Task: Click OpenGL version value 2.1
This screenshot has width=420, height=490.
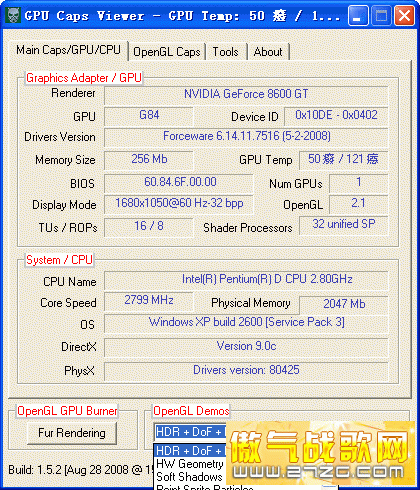Action: tap(359, 204)
